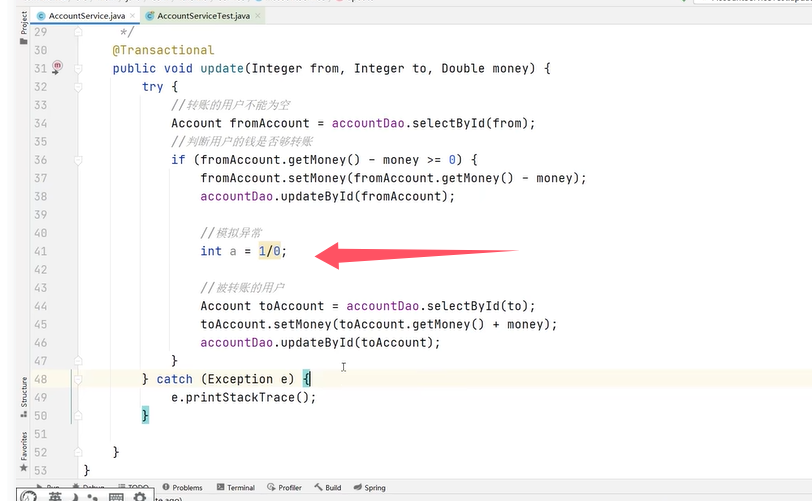This screenshot has height=501, width=812.
Task: Open the Favorites tool window
Action: pyautogui.click(x=24, y=452)
